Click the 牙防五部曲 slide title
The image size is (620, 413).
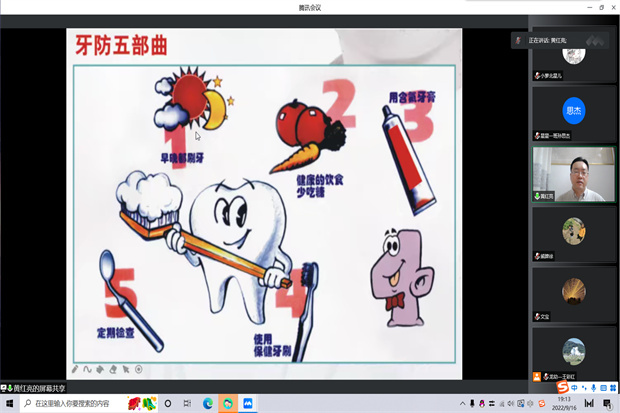(121, 45)
